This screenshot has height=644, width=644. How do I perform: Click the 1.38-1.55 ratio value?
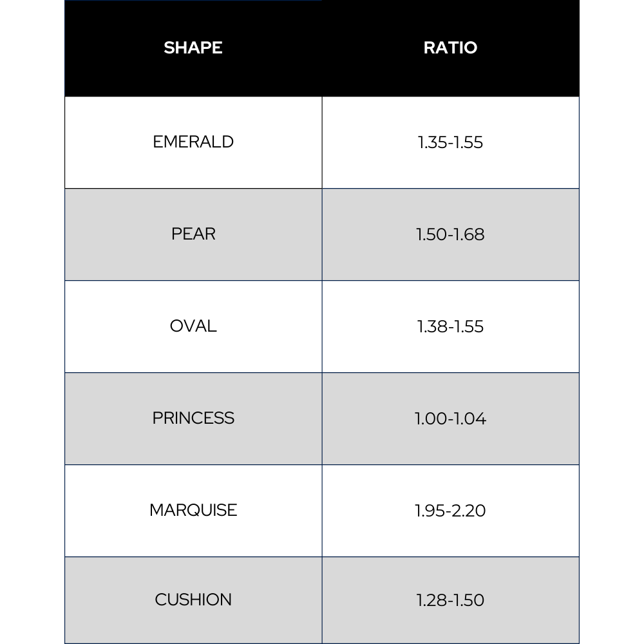tap(450, 327)
